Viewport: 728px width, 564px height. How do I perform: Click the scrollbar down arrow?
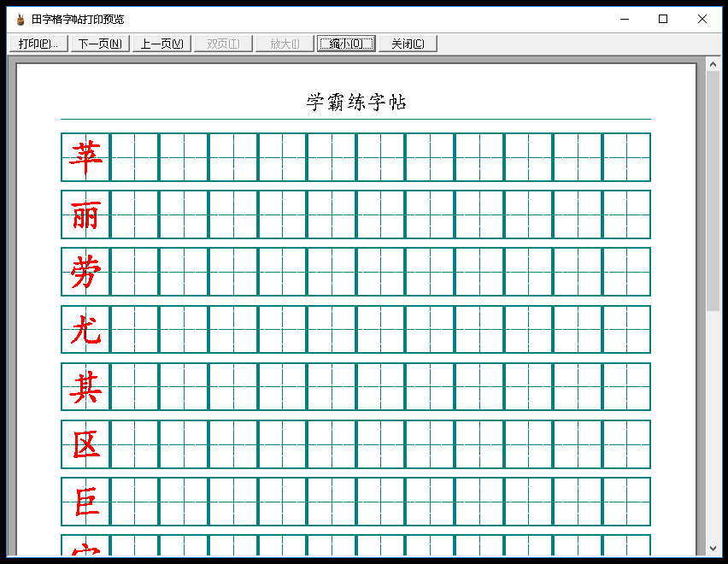pyautogui.click(x=713, y=549)
